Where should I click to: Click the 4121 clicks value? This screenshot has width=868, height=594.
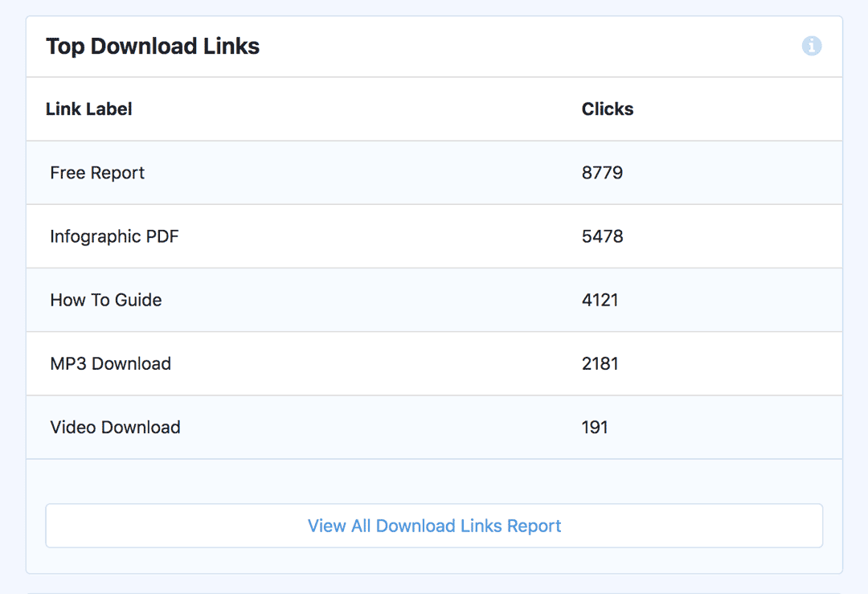pos(601,300)
